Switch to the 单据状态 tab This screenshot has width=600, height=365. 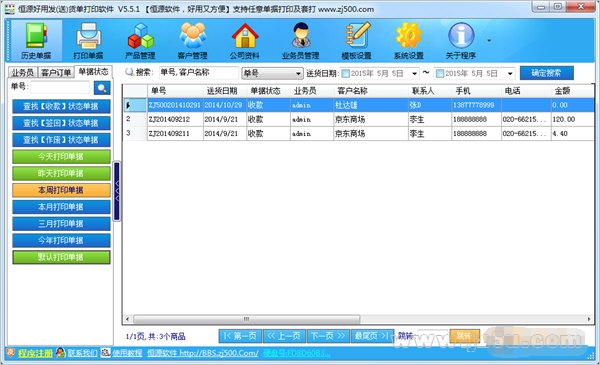(93, 72)
